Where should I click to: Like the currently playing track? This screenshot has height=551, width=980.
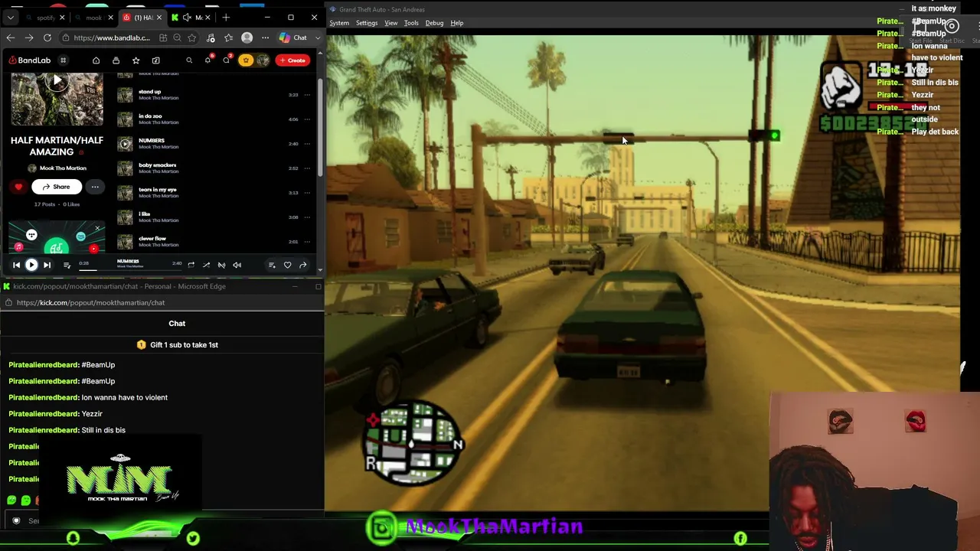(x=287, y=265)
